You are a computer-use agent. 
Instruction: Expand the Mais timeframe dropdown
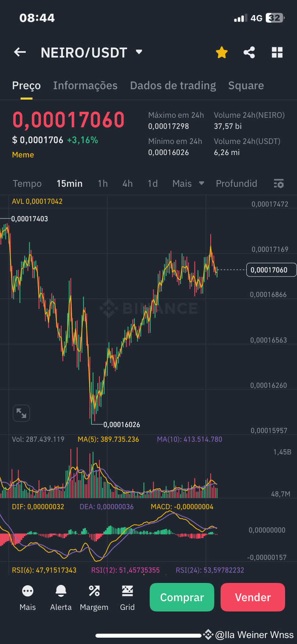188,183
